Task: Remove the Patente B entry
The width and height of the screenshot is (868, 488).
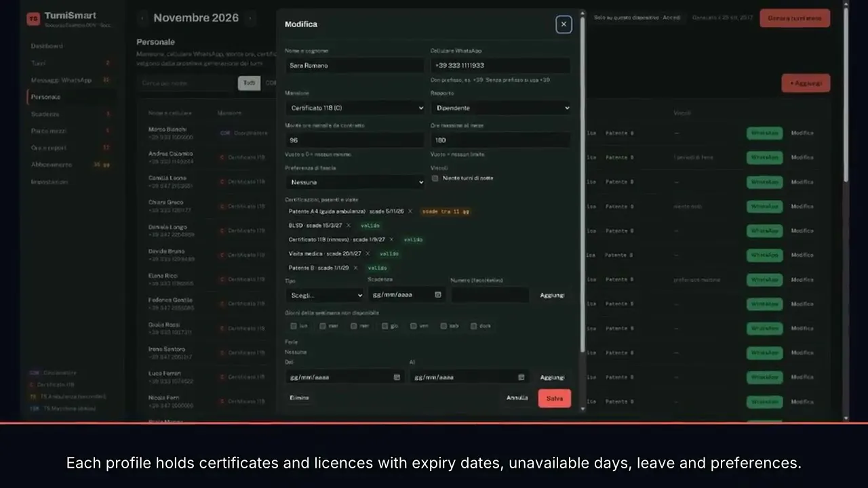Action: click(355, 268)
